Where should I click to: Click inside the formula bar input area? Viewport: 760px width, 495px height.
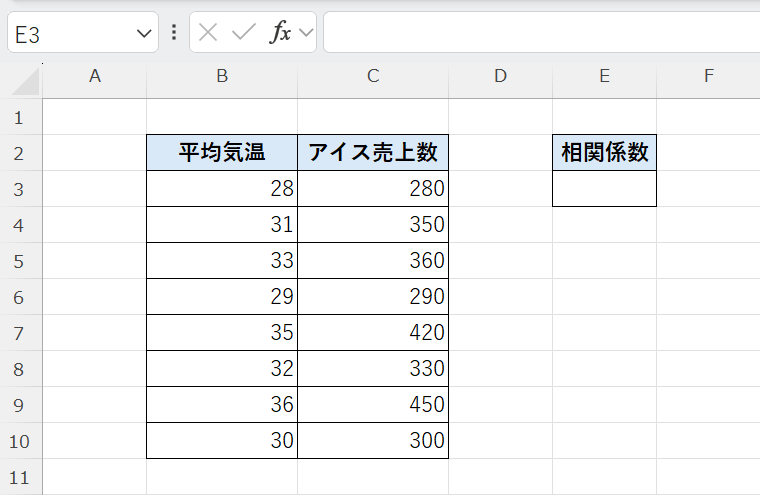click(x=540, y=33)
